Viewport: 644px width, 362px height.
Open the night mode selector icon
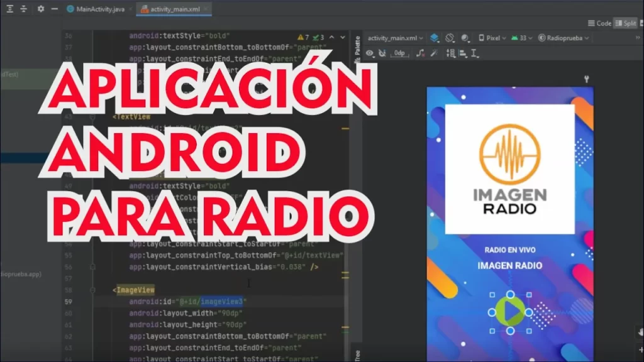click(x=466, y=38)
